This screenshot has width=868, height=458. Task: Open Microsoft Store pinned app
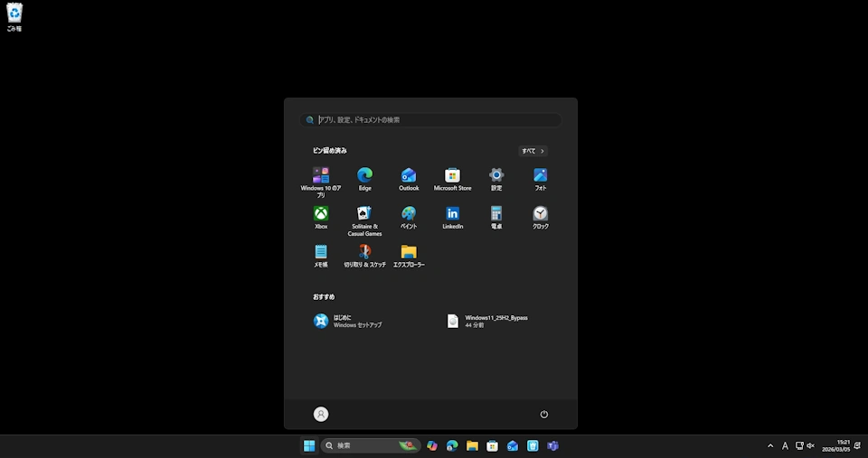point(452,179)
